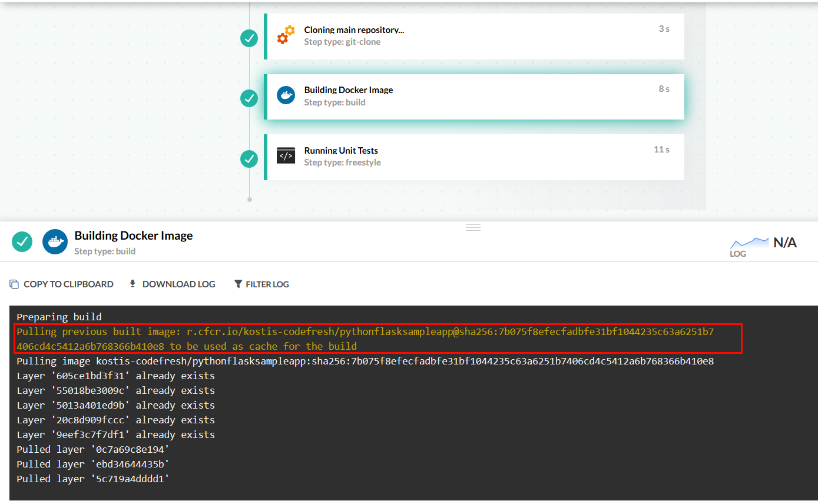Click green checkmark beside Building Docker Image step

[x=249, y=98]
